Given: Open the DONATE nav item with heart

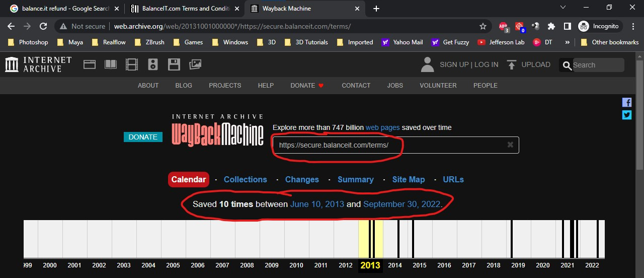Looking at the screenshot, I should point(307,85).
